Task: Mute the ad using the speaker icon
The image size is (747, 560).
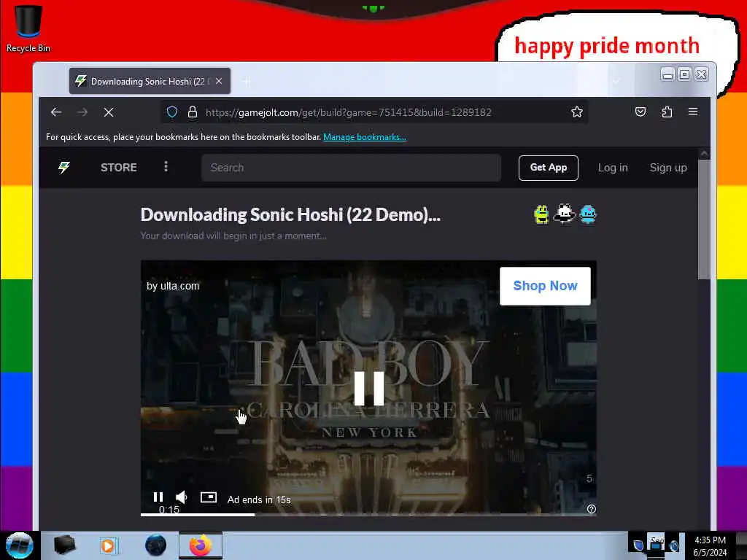Action: pyautogui.click(x=182, y=497)
